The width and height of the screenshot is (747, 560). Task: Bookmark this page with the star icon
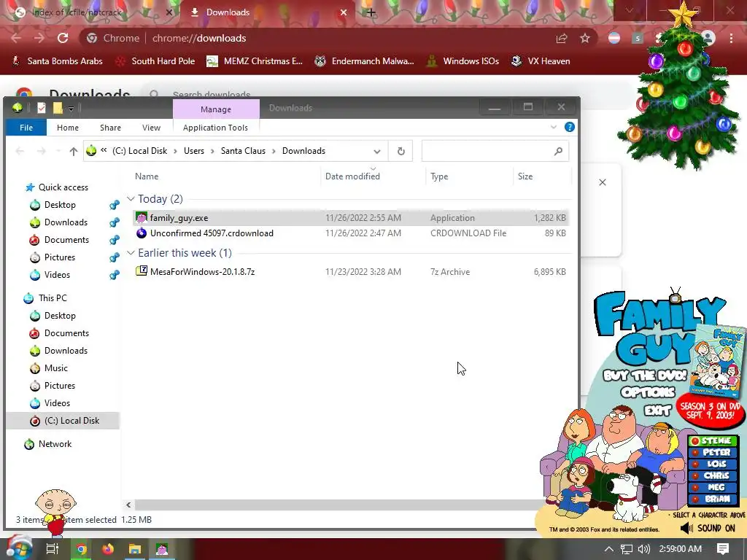tap(585, 38)
